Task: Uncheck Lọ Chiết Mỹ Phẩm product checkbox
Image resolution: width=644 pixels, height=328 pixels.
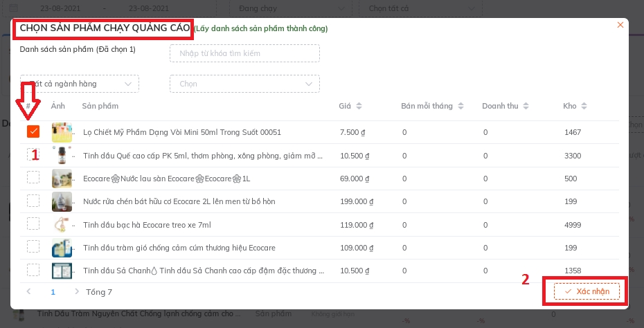Action: pyautogui.click(x=33, y=131)
